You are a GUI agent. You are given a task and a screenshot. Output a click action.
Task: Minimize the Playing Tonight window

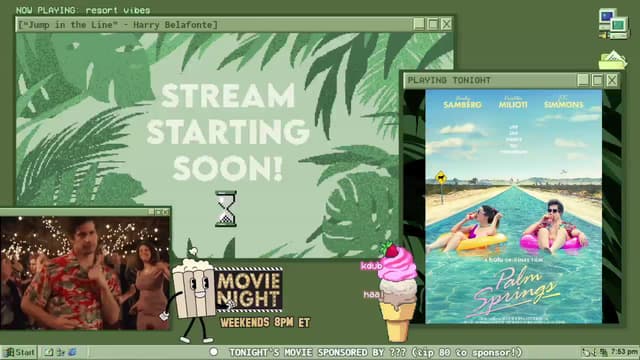583,80
